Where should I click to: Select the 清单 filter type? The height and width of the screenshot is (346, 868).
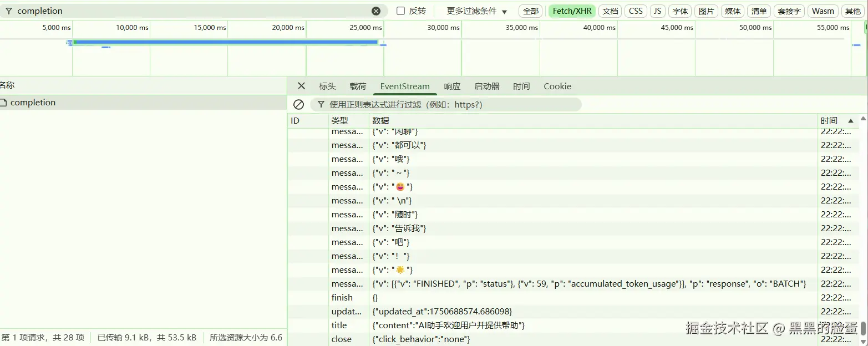[759, 11]
